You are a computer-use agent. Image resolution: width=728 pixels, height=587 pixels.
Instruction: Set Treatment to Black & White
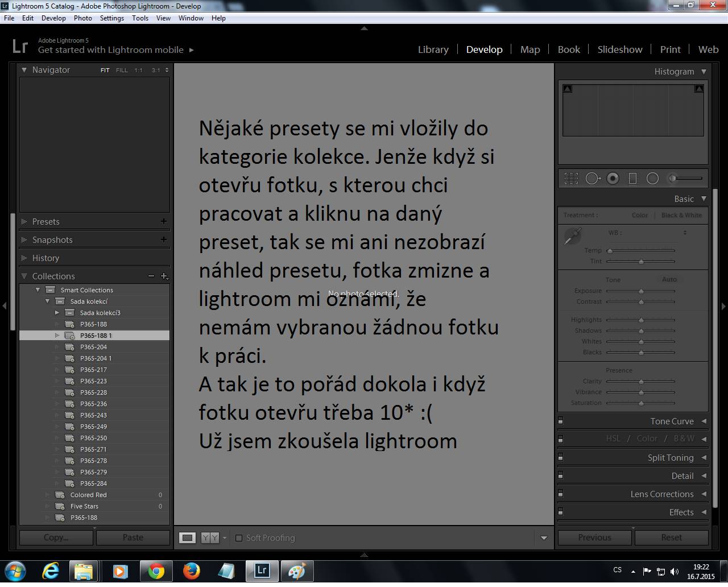[681, 215]
